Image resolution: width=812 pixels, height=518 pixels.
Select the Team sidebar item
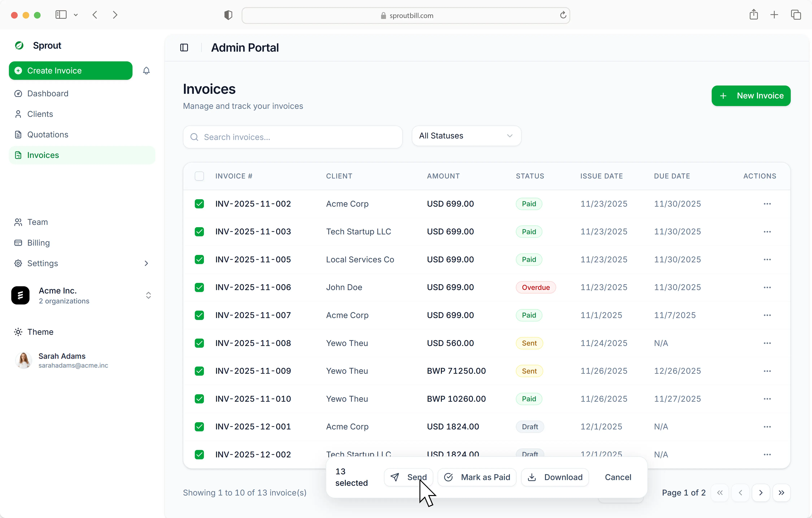coord(37,222)
